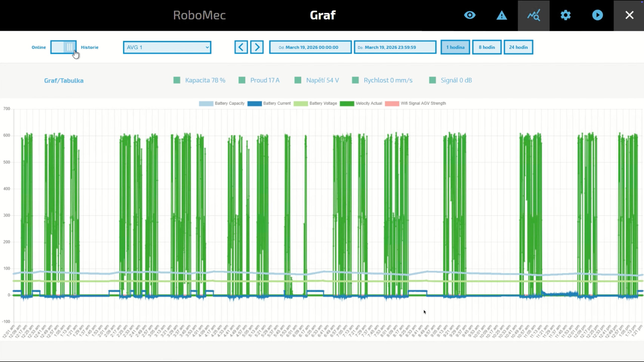Click the Graf/Tabulka link
This screenshot has height=362, width=644.
(x=64, y=80)
